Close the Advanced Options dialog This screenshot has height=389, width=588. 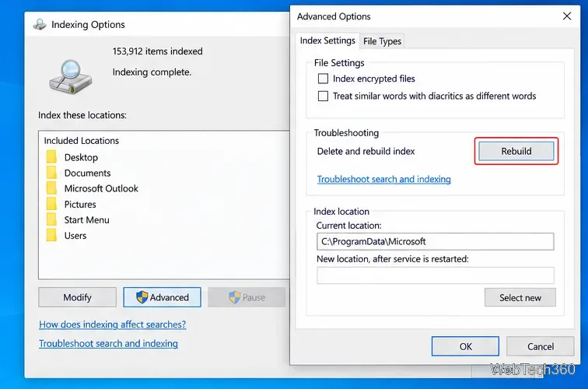click(x=567, y=16)
